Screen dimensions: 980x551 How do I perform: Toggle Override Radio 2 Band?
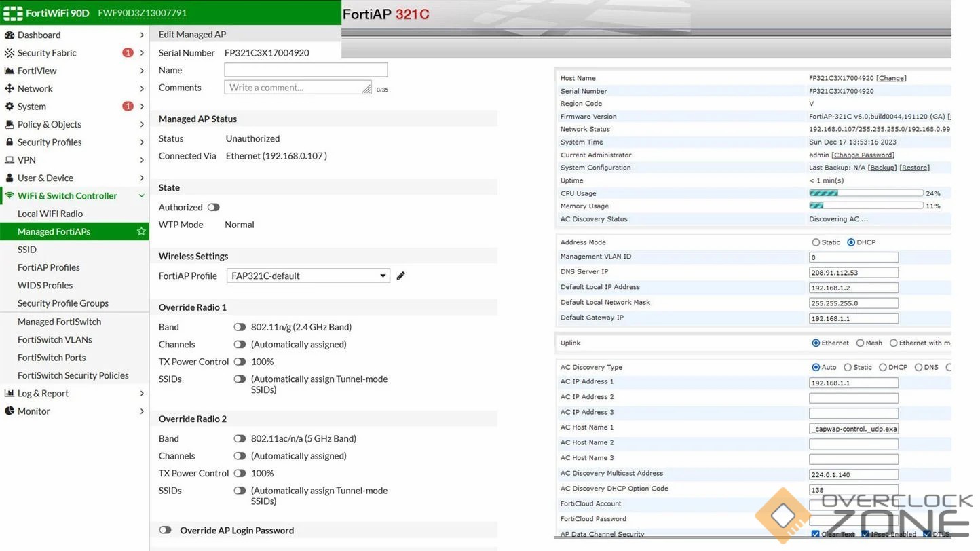click(240, 439)
